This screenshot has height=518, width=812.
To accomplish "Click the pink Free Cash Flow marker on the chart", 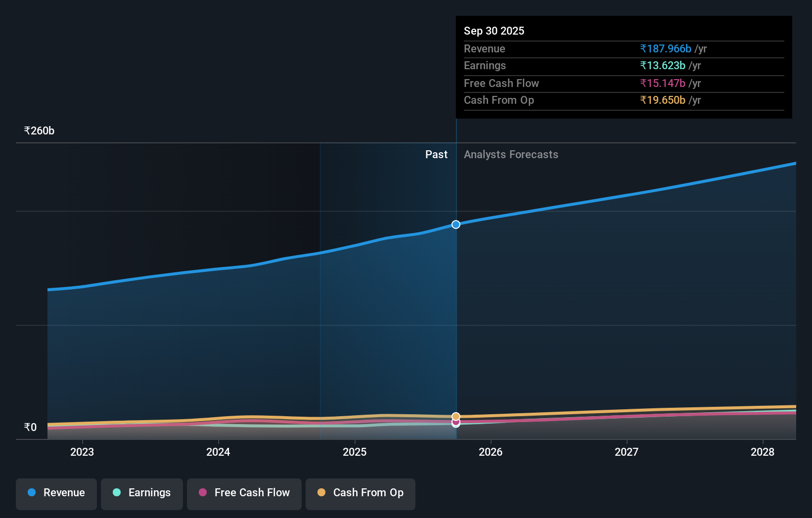I will click(x=455, y=423).
